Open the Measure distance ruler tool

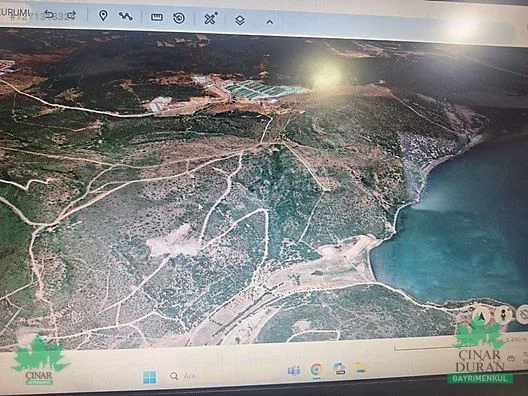157,17
